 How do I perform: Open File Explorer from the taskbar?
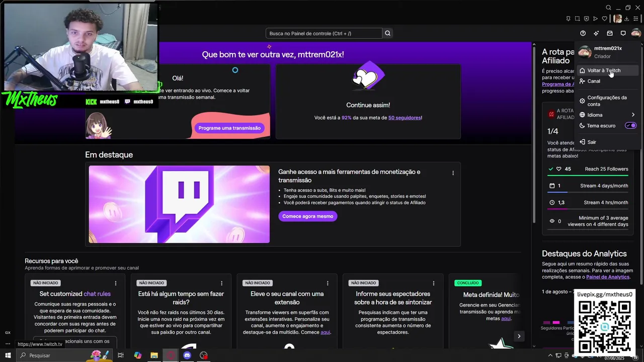[154, 355]
